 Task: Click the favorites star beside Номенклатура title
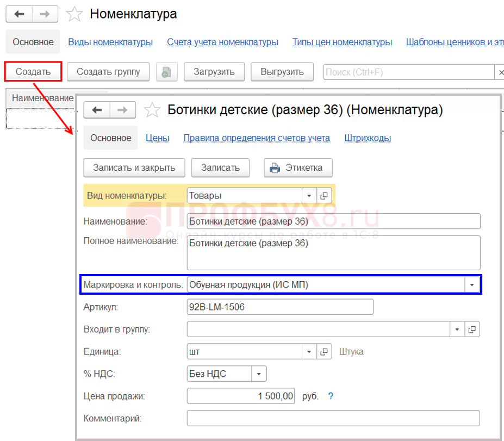[x=74, y=14]
